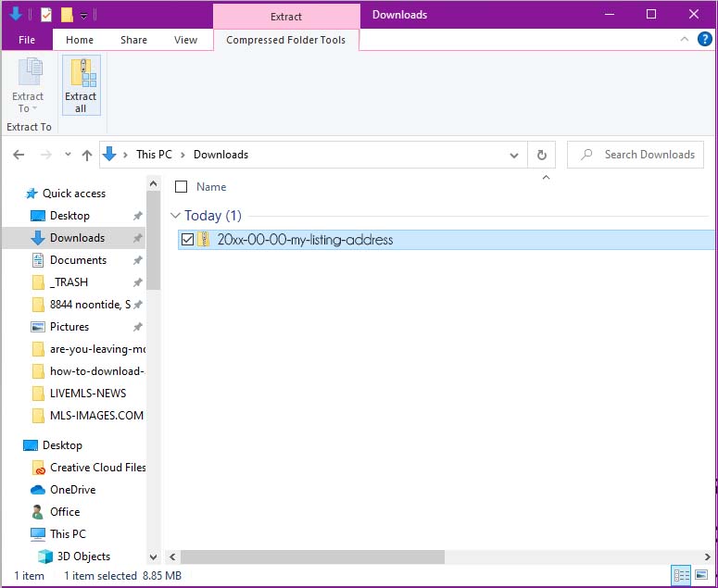The height and width of the screenshot is (588, 718).
Task: Collapse the Today (1) group
Action: pyautogui.click(x=175, y=215)
